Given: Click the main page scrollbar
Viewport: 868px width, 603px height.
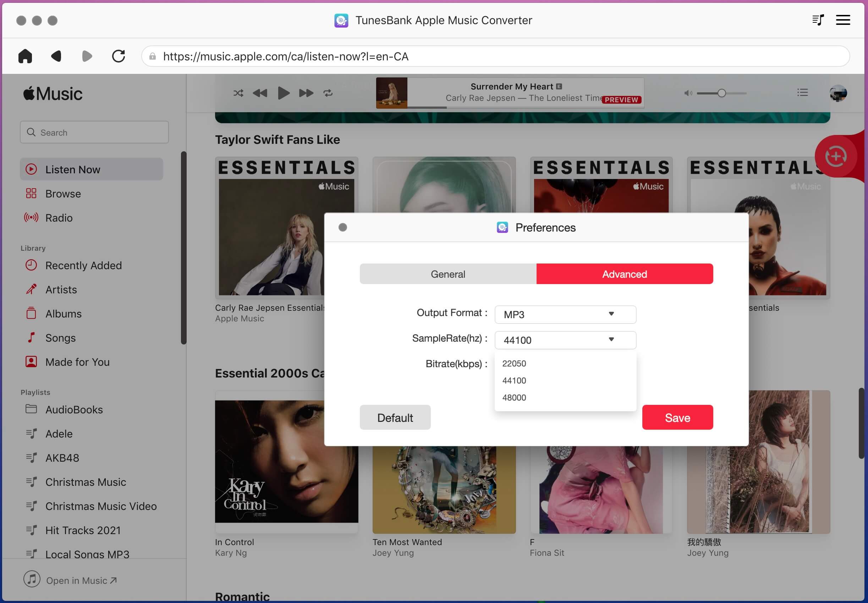Looking at the screenshot, I should [x=861, y=423].
